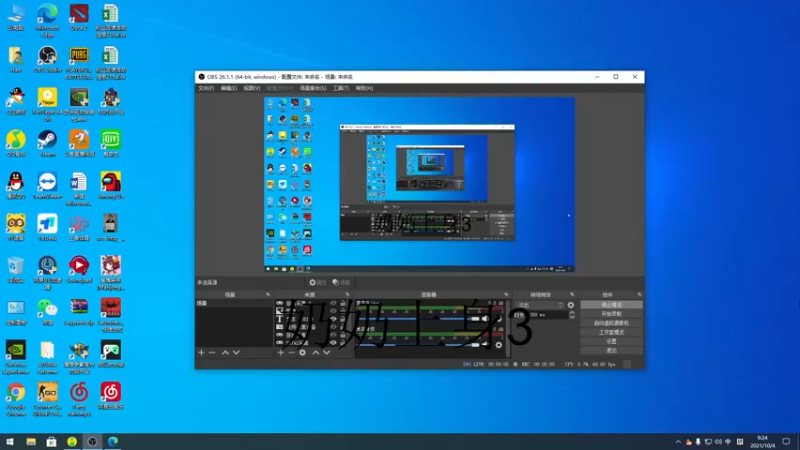Toggle visibility of second source row
This screenshot has height=450, width=800.
(333, 311)
